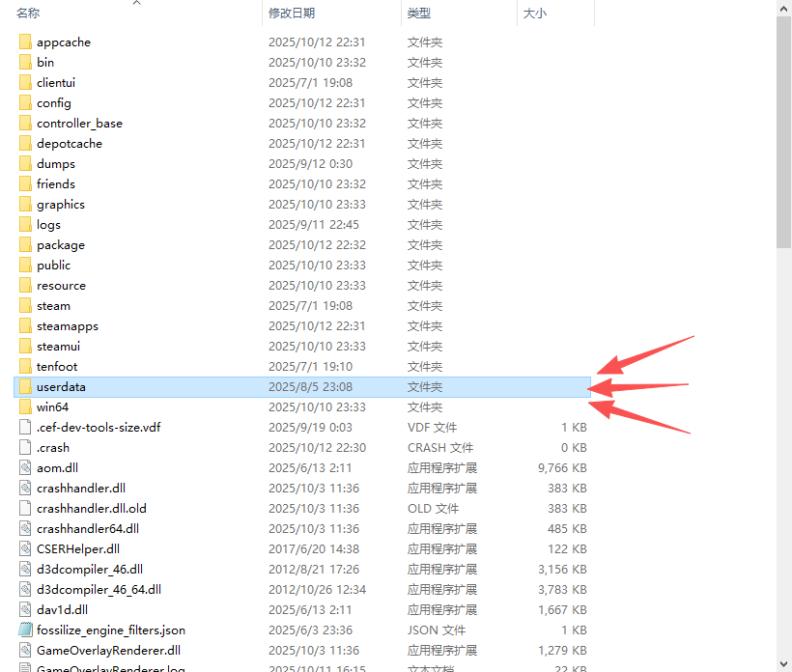The image size is (792, 672).
Task: Click the vertical scrollbar thumb
Action: pos(783,135)
